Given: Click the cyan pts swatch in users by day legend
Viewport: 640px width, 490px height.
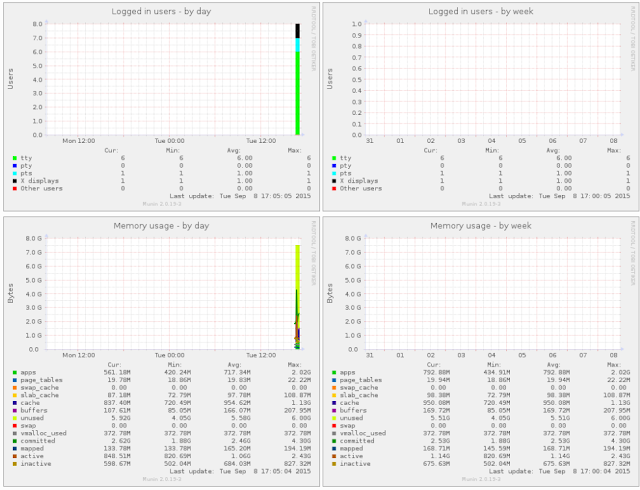Looking at the screenshot, I should tap(15, 173).
